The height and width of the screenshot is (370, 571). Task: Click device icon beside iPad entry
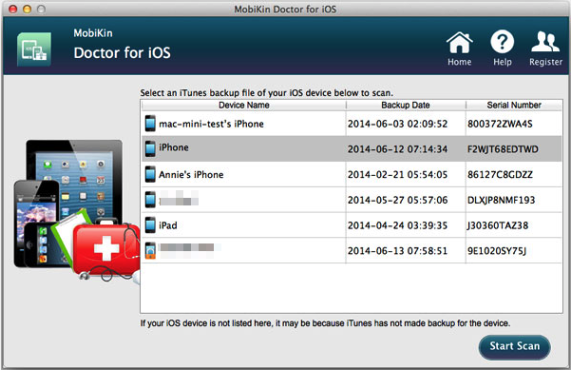click(150, 225)
